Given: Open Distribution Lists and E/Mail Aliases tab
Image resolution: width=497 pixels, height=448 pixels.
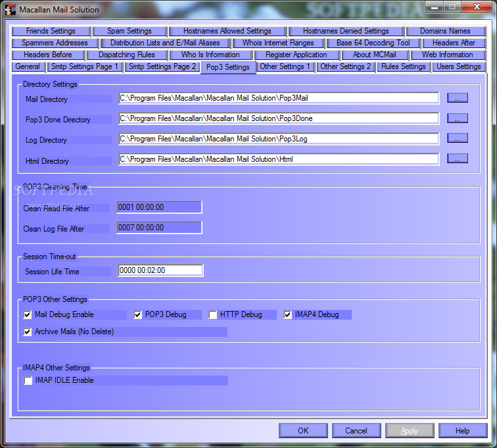Looking at the screenshot, I should (165, 43).
